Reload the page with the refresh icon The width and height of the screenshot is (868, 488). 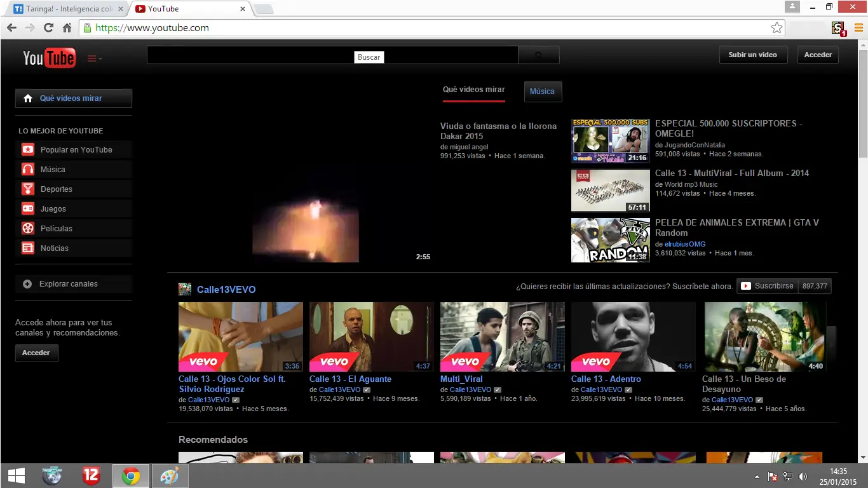(48, 28)
